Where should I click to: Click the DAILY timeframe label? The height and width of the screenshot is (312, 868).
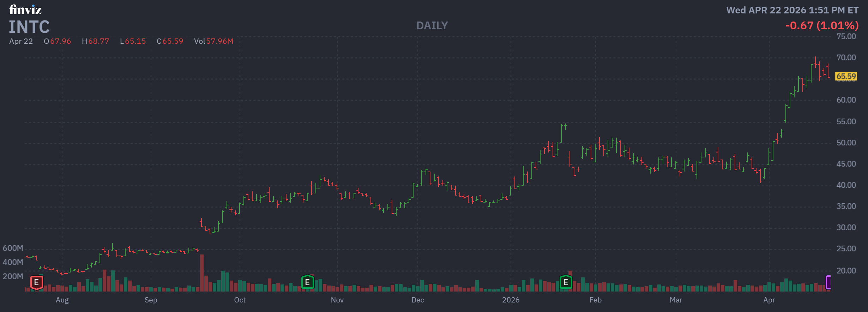tap(432, 26)
